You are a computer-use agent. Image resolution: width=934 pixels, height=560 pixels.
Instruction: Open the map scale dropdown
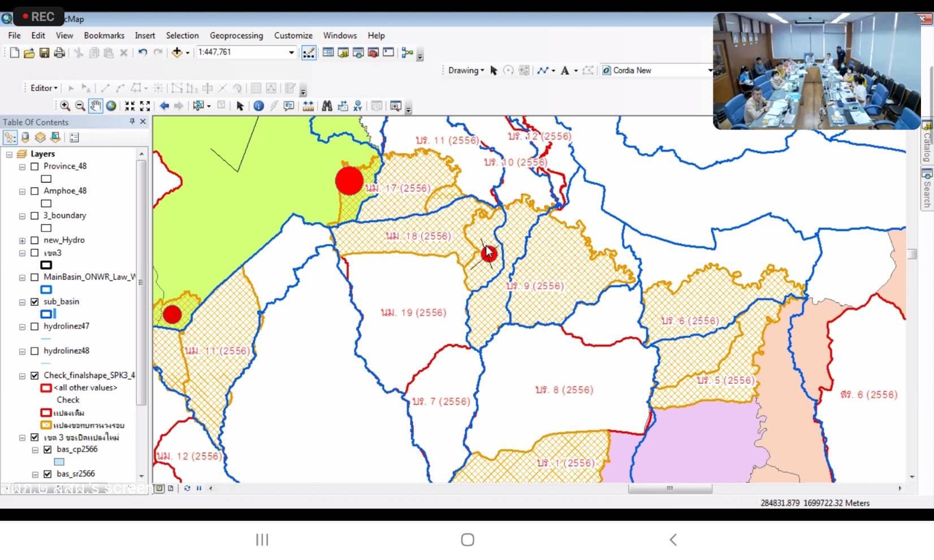pos(291,53)
